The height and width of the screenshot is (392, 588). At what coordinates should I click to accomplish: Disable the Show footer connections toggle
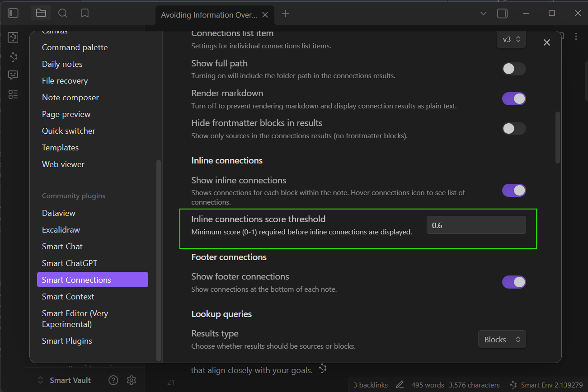click(x=514, y=282)
